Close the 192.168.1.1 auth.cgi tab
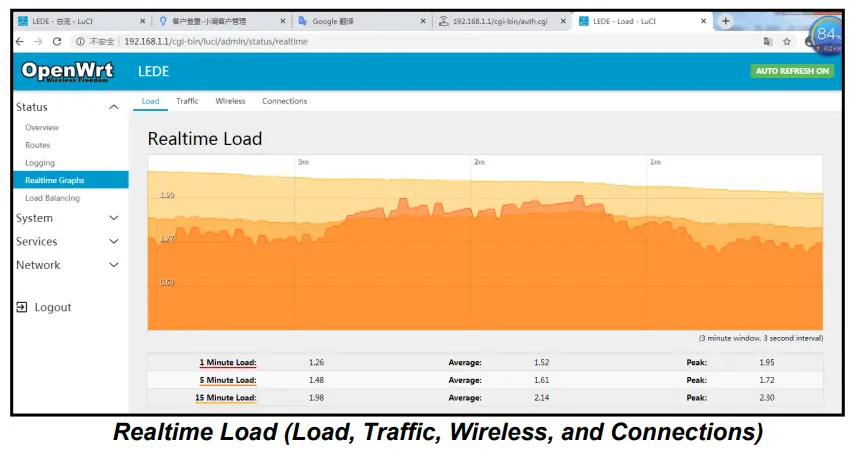This screenshot has height=460, width=854. [x=563, y=21]
